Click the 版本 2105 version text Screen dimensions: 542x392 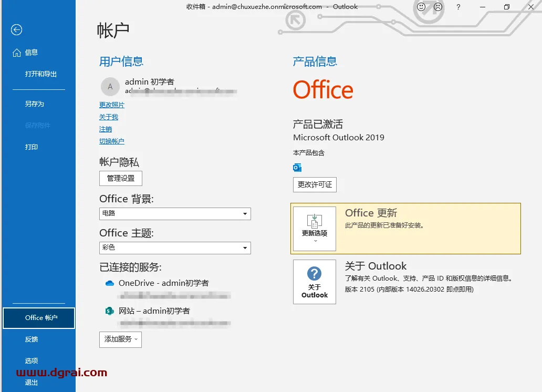coord(409,290)
